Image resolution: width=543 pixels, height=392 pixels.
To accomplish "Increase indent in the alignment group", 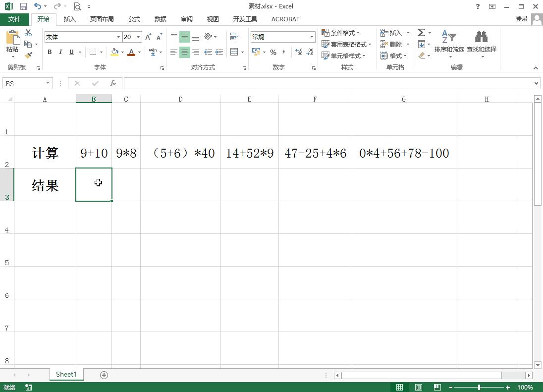I will point(219,52).
